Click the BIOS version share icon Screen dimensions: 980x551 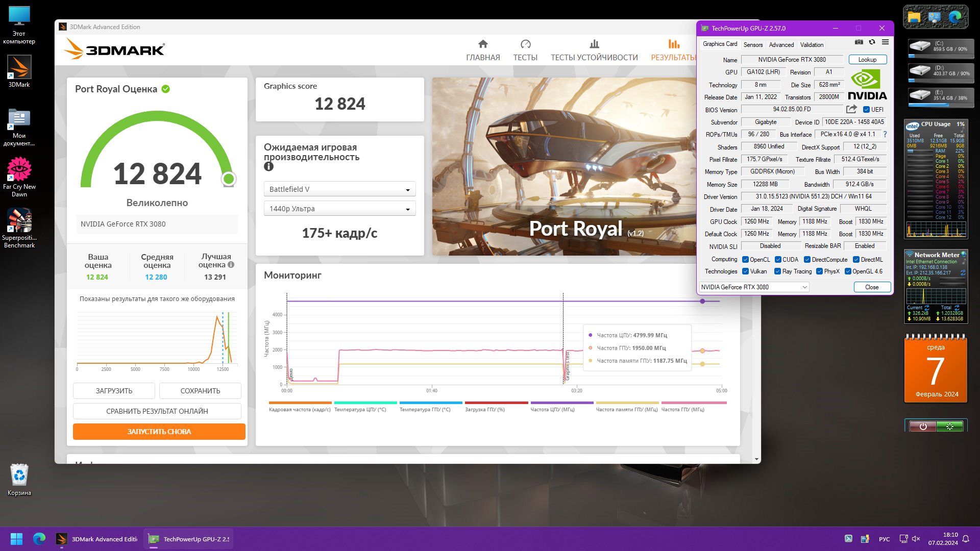[x=851, y=109]
